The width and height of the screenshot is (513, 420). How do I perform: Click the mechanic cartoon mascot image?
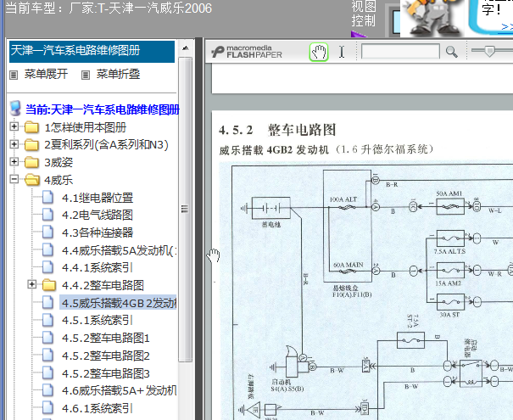tap(432, 18)
